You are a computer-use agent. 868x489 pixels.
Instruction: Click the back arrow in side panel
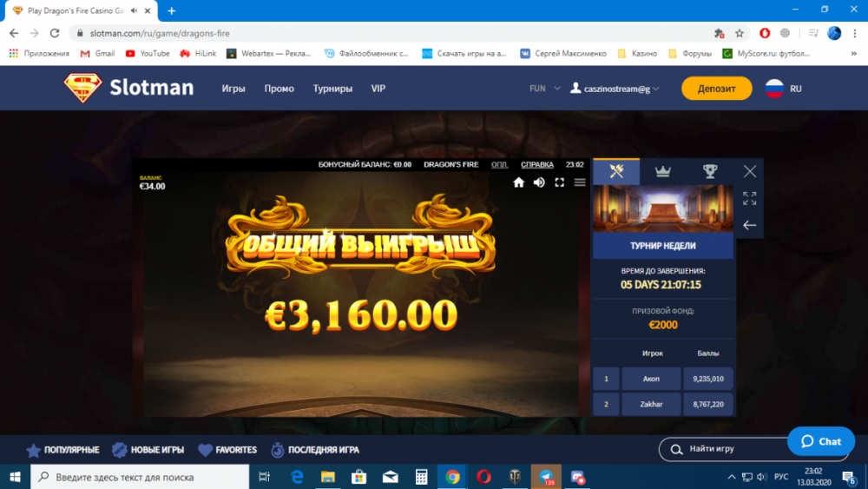[x=750, y=225]
